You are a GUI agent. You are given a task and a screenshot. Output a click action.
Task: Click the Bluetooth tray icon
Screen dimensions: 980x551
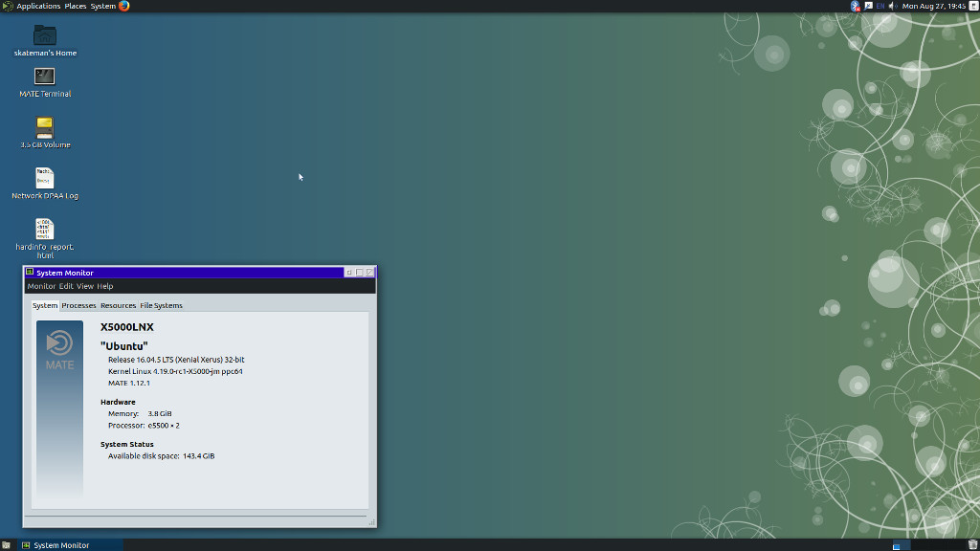856,7
